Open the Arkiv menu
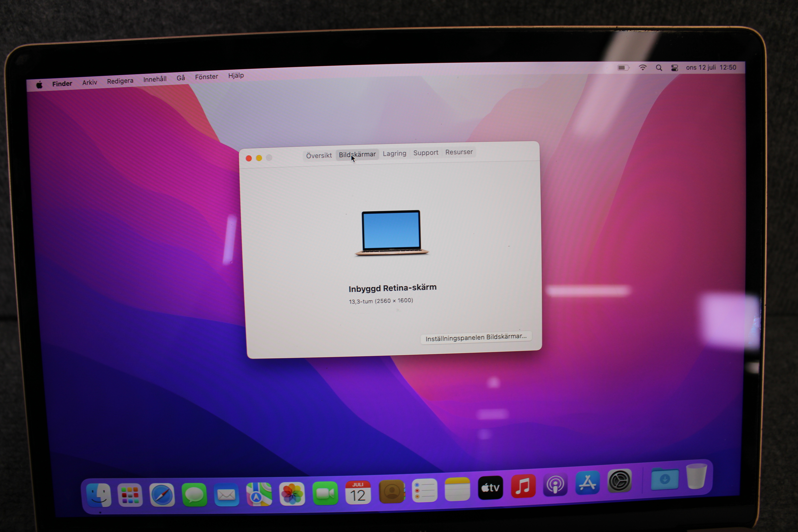 90,82
